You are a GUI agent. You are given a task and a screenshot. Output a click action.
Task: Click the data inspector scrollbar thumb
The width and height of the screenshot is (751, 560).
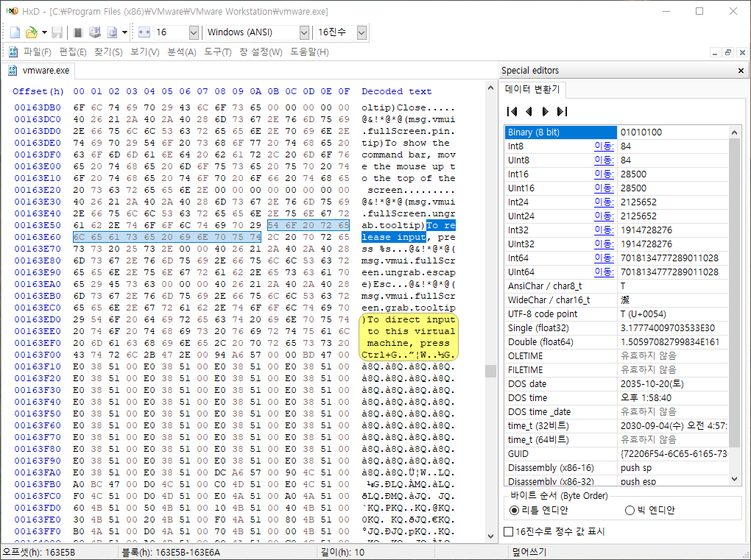[734, 293]
